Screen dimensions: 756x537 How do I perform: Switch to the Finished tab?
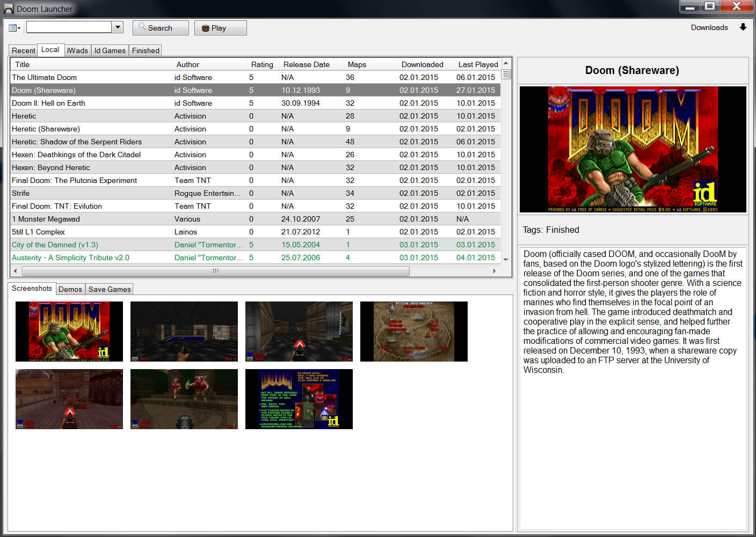pos(146,50)
